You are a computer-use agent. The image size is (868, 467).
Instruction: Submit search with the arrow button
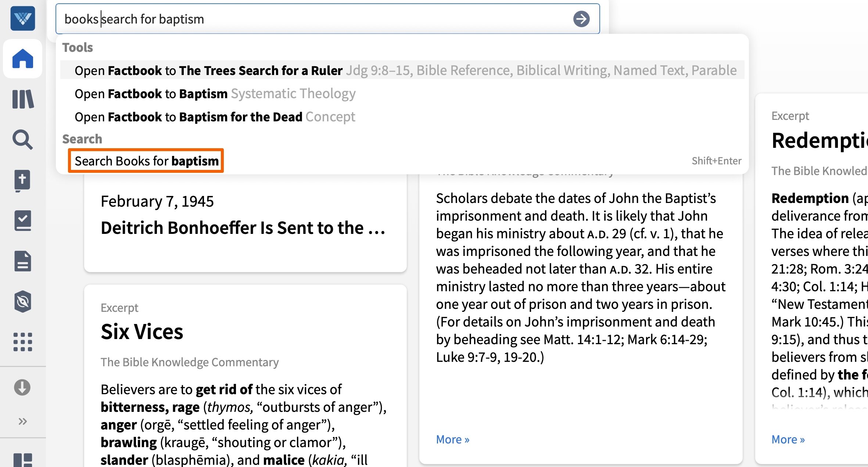point(581,19)
